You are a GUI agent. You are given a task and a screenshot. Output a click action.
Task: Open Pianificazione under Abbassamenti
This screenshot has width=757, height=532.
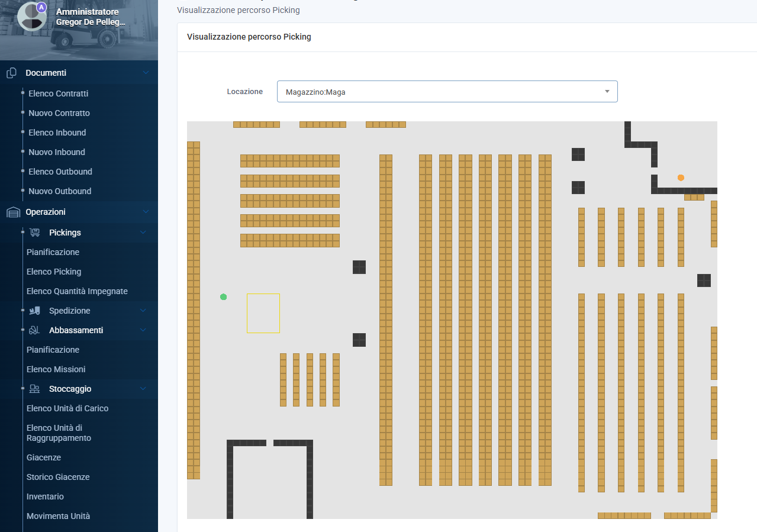(x=53, y=350)
